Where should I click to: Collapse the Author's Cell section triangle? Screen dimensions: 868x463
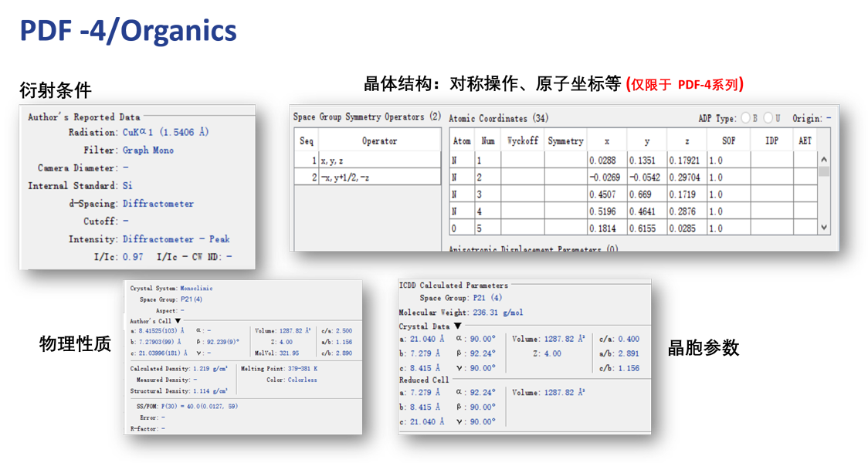point(178,321)
